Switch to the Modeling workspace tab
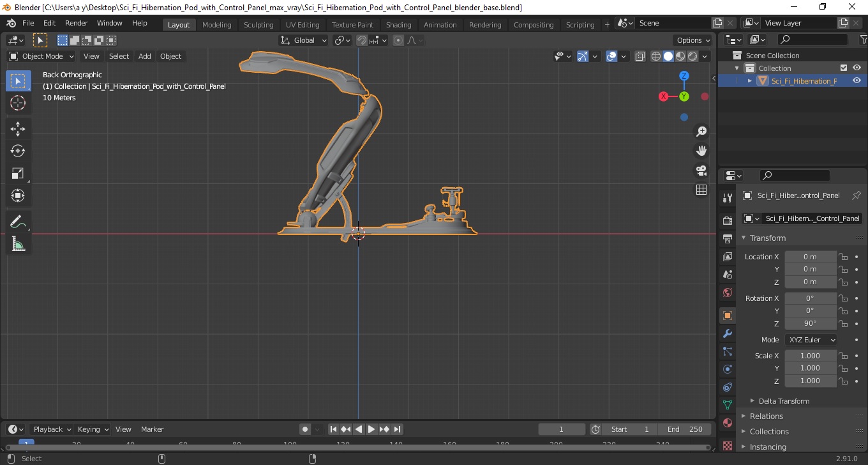868x465 pixels. pyautogui.click(x=216, y=25)
